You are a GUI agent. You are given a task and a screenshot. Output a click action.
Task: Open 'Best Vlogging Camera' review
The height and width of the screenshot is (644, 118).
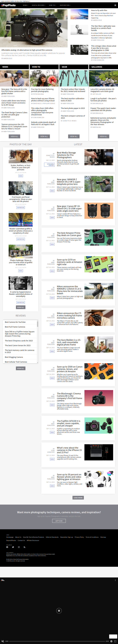click(x=14, y=357)
